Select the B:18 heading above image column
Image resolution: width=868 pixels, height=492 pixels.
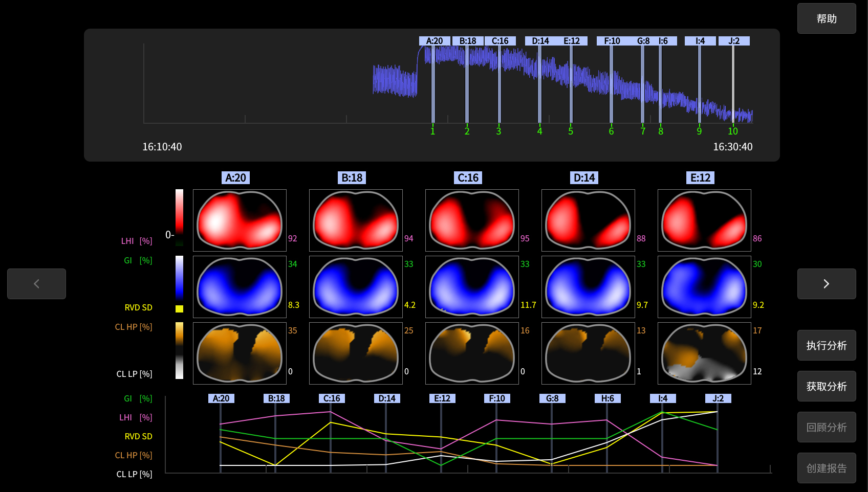point(352,178)
